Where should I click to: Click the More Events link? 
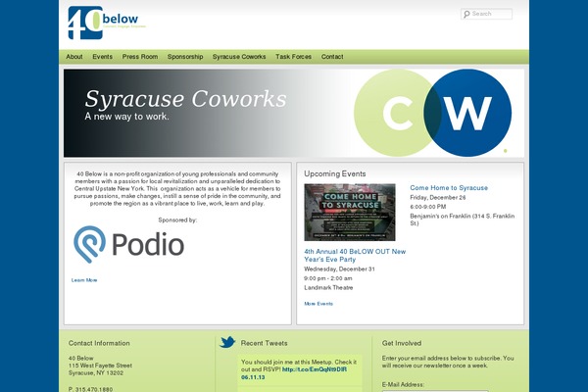coord(318,304)
